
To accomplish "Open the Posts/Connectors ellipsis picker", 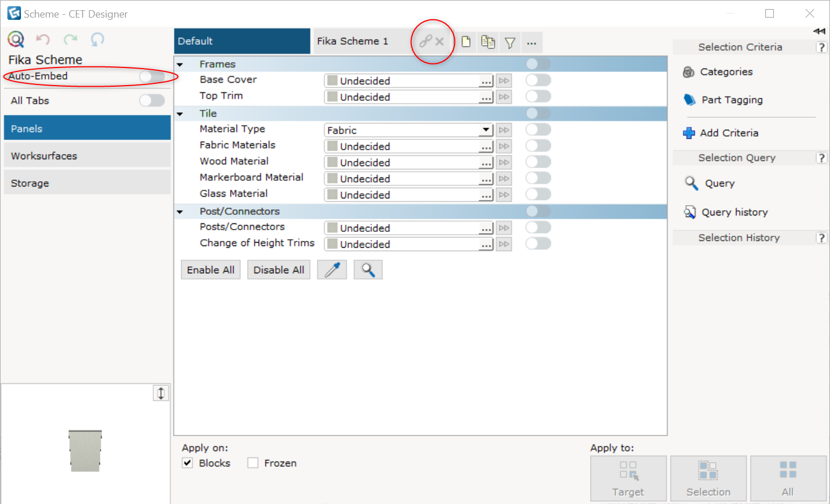I will click(x=486, y=228).
